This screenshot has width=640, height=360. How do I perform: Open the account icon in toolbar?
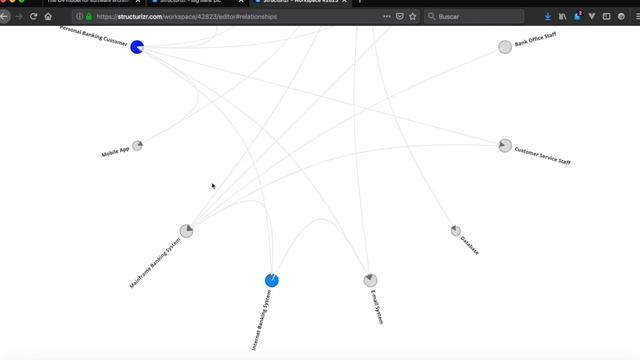621,17
